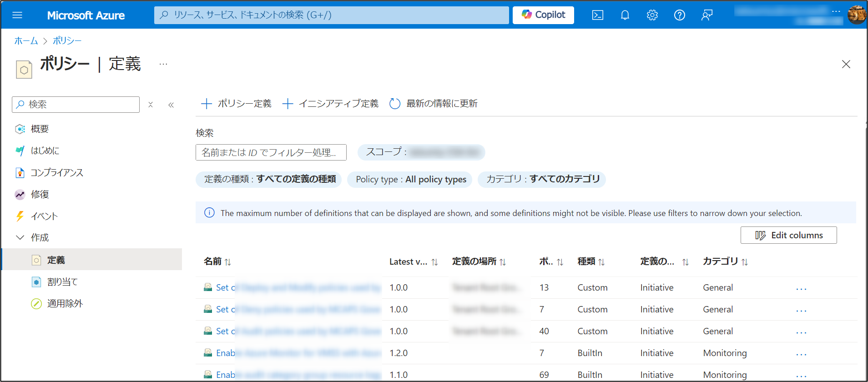
Task: Open the more options ellipsis beside the page title
Action: [x=163, y=64]
